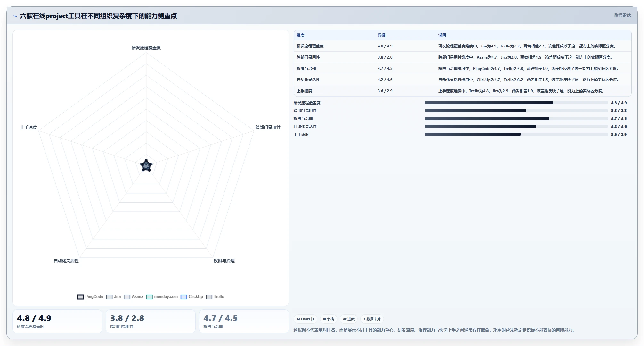The image size is (644, 346).
Task: Open the 4.7 / 4.5 权限与治理 data card
Action: [244, 321]
